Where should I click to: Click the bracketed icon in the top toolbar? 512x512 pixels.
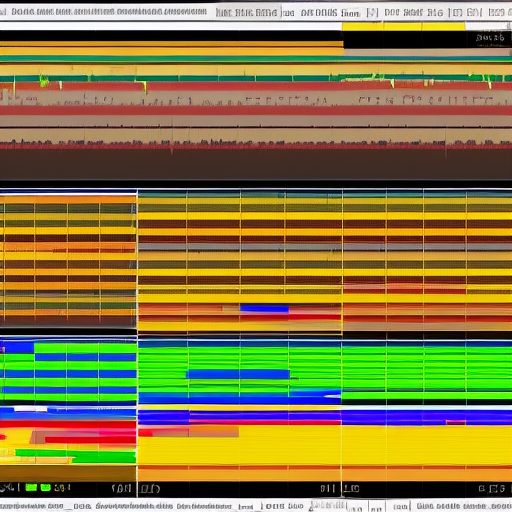tap(372, 13)
